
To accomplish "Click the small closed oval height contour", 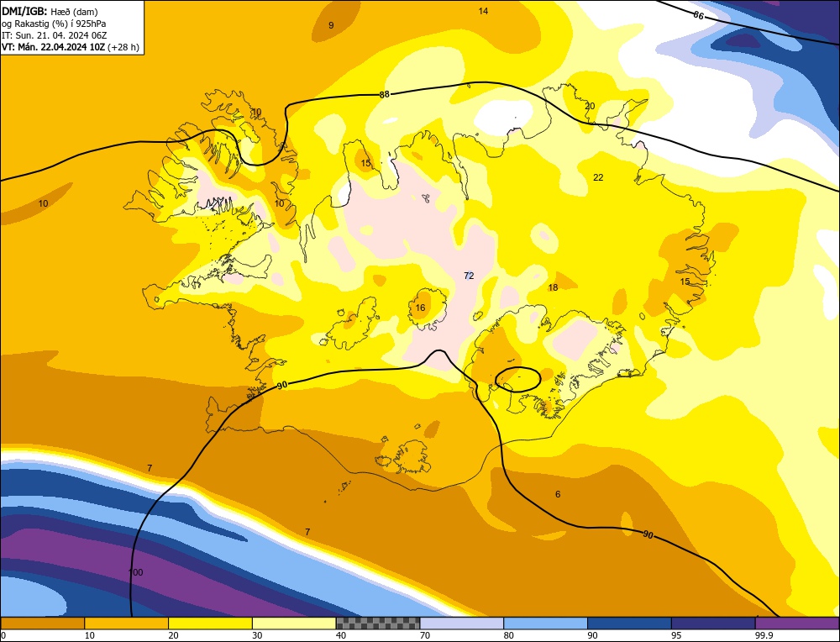I will (517, 380).
